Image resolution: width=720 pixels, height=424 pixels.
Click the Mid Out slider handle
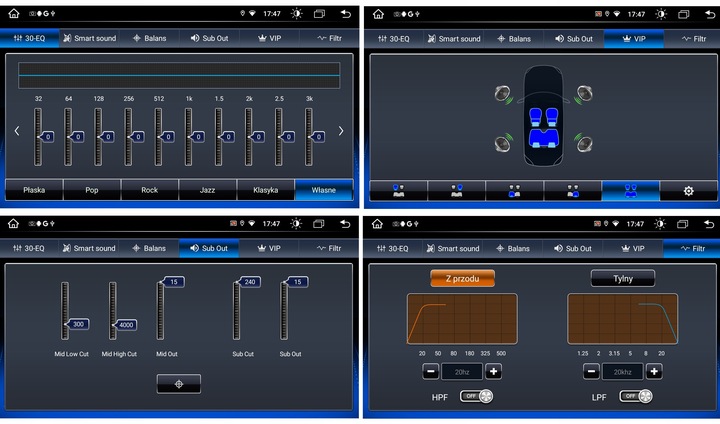[173, 282]
